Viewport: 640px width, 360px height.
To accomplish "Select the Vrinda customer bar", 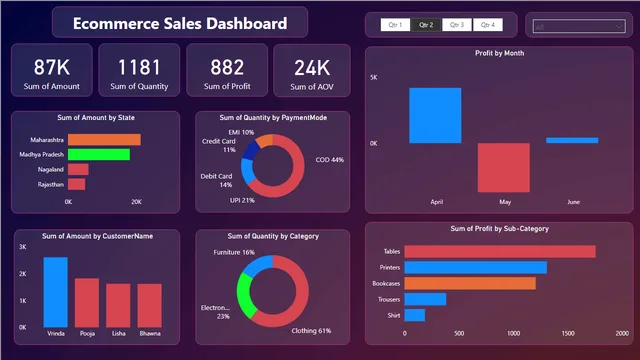I will point(56,292).
